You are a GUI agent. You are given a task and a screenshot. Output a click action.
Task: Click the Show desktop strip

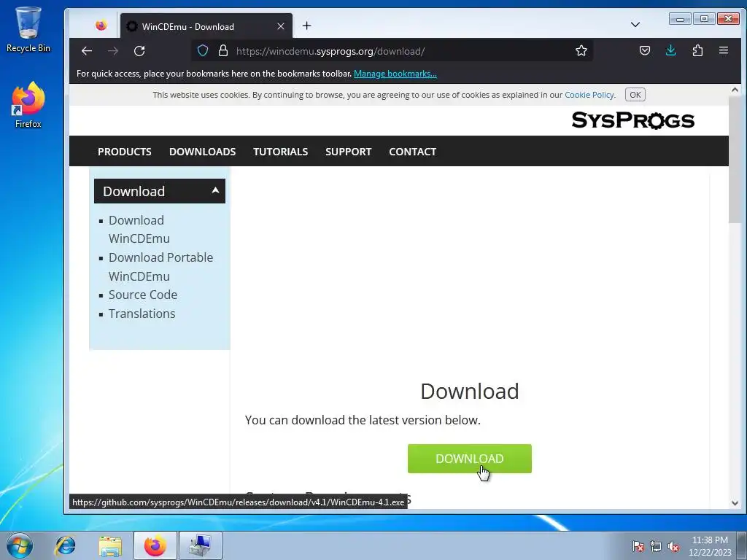pos(742,545)
